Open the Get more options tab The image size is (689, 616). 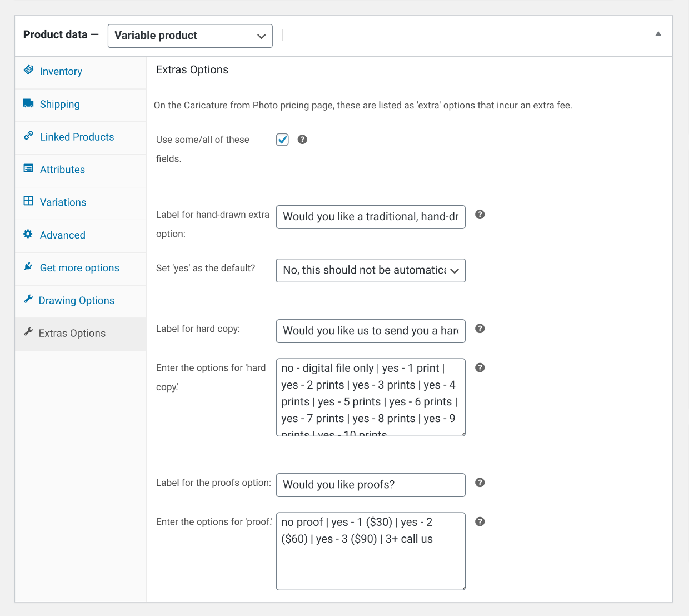click(x=81, y=269)
